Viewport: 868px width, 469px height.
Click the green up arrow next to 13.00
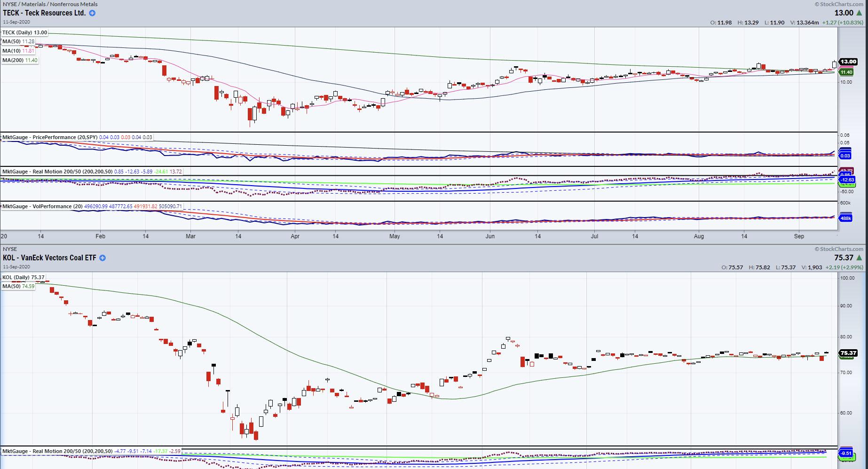click(860, 13)
